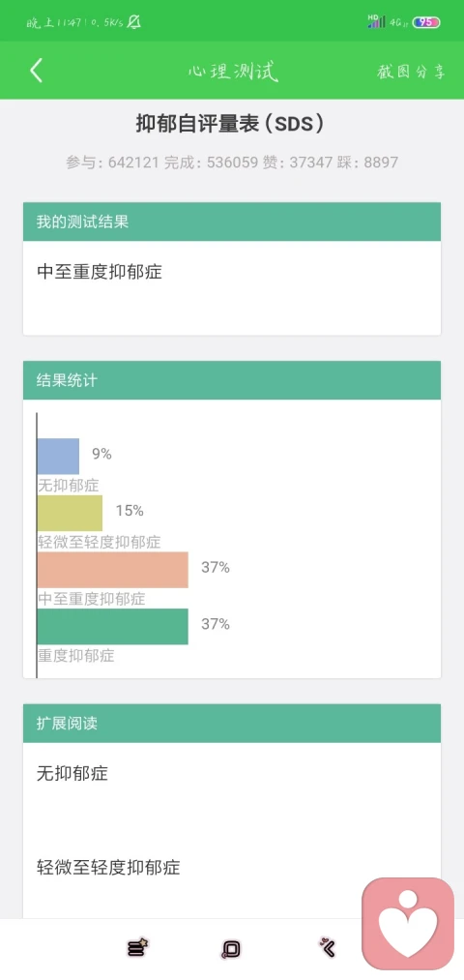The height and width of the screenshot is (980, 464).
Task: Open 轻微至轻度抑郁症 under 扩展阅读
Action: 108,867
